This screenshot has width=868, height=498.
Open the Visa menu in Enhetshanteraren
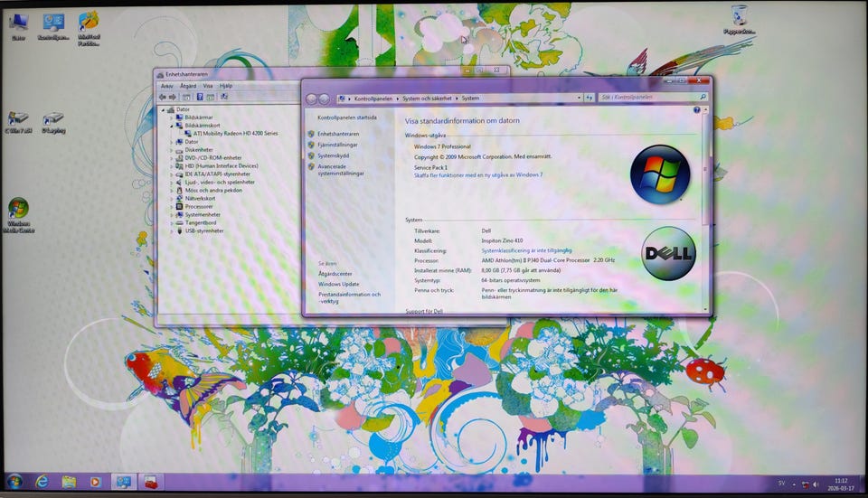pos(208,86)
